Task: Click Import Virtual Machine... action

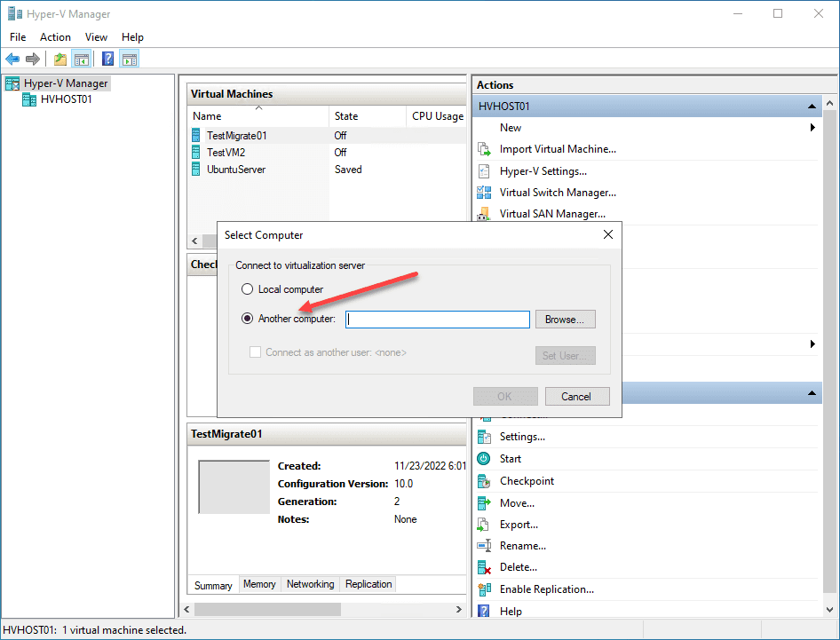Action: click(558, 149)
